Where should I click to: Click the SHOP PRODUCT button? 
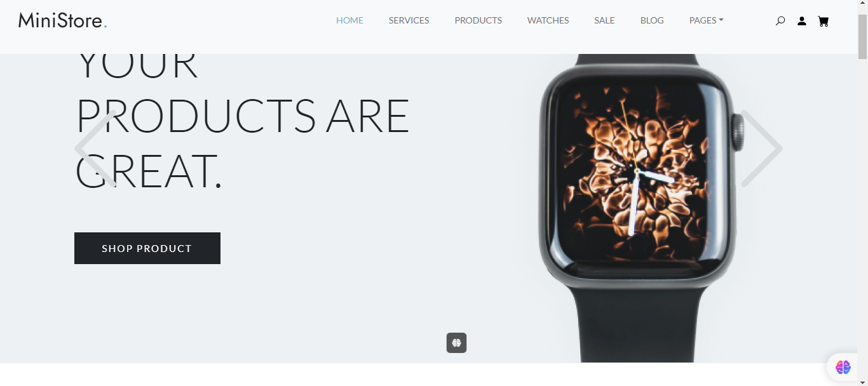coord(147,248)
